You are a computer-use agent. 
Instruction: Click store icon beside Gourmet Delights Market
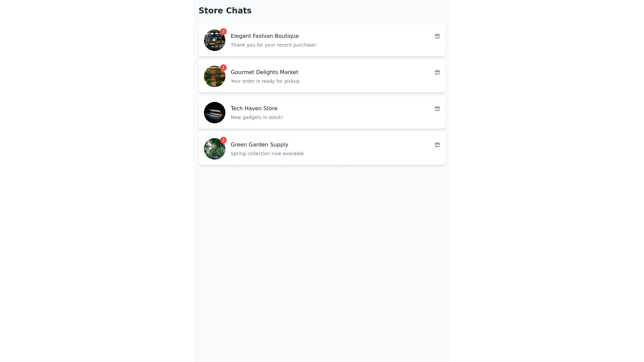click(x=437, y=72)
